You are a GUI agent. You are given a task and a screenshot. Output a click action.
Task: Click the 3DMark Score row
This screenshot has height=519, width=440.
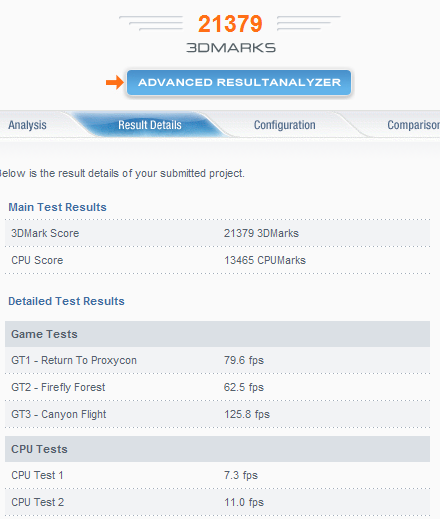pos(217,233)
